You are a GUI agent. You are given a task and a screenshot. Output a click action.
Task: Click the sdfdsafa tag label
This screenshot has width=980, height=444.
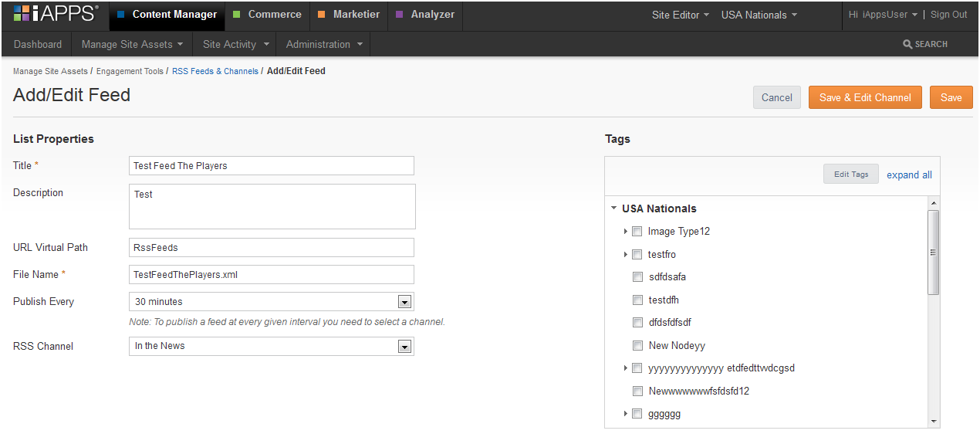(667, 276)
